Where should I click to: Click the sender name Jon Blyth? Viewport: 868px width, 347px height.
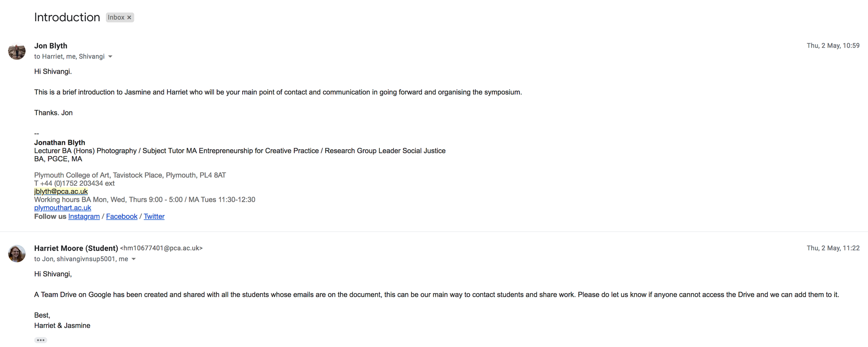[x=51, y=46]
